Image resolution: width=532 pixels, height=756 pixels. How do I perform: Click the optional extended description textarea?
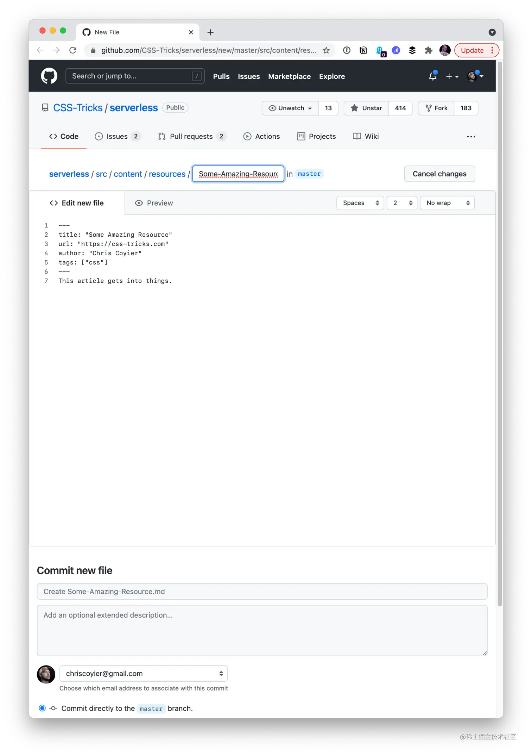click(262, 631)
